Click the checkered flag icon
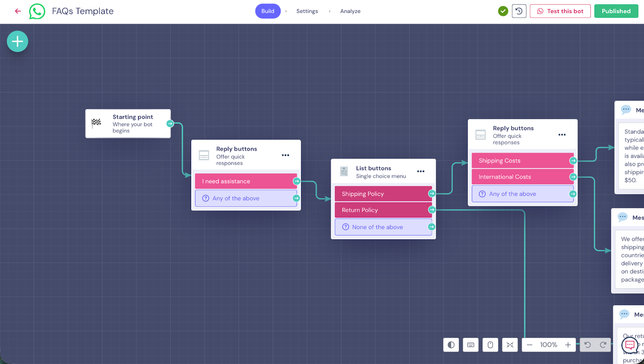The image size is (644, 364). coord(96,123)
